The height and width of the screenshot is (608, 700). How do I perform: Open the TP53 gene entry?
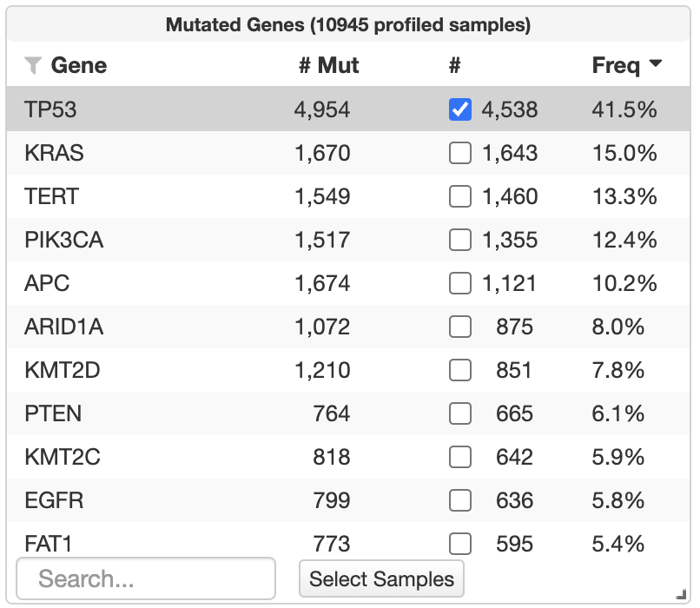click(47, 109)
